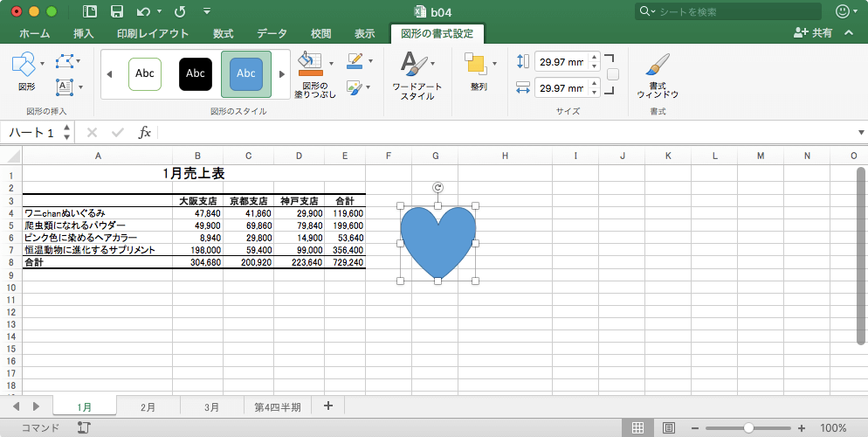The height and width of the screenshot is (437, 868).
Task: Open the ホーム tab
Action: pyautogui.click(x=35, y=34)
